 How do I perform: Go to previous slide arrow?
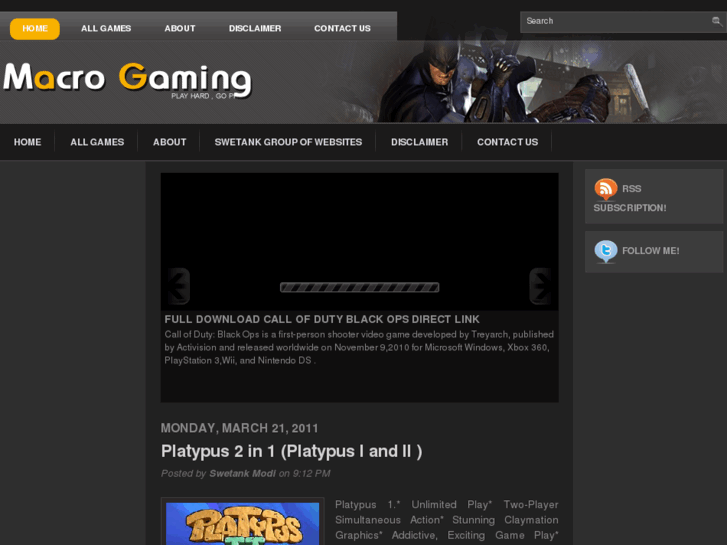(178, 286)
